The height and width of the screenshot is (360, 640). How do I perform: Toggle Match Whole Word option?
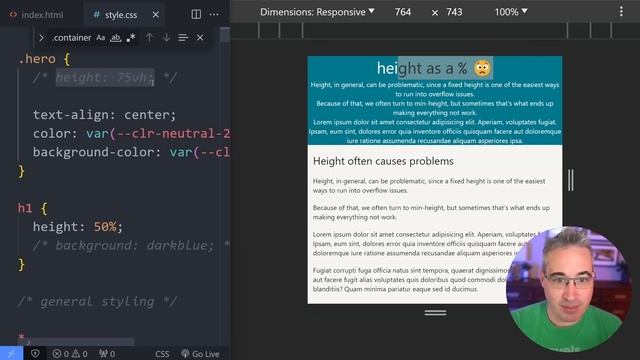click(x=116, y=38)
